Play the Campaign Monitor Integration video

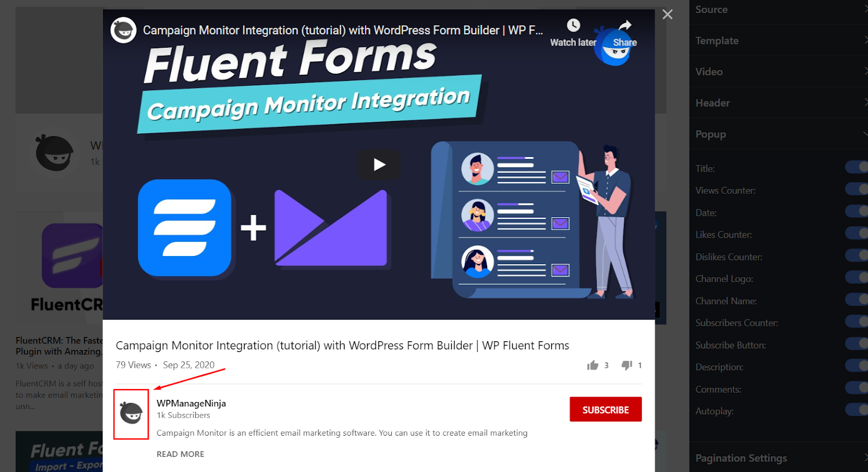[x=379, y=164]
